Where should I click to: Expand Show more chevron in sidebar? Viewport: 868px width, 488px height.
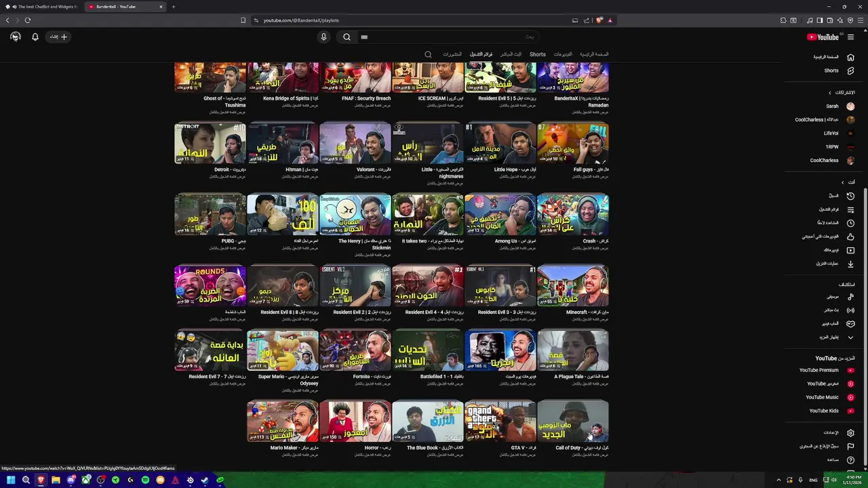pyautogui.click(x=850, y=337)
